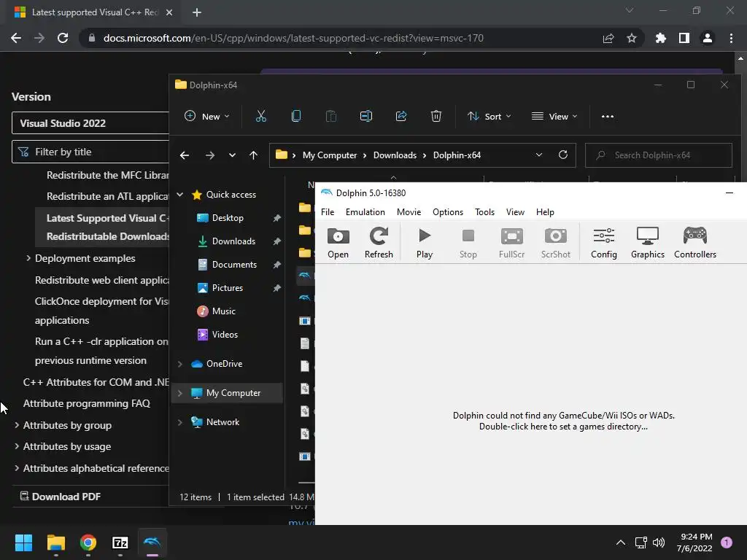Click the Copy icon in File Explorer
The width and height of the screenshot is (747, 560).
tap(296, 116)
